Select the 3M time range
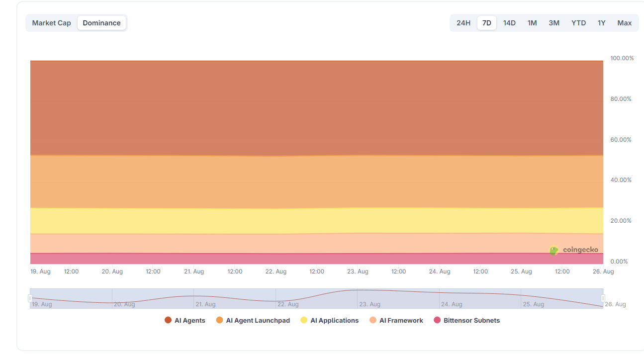644x355 pixels. click(x=554, y=22)
